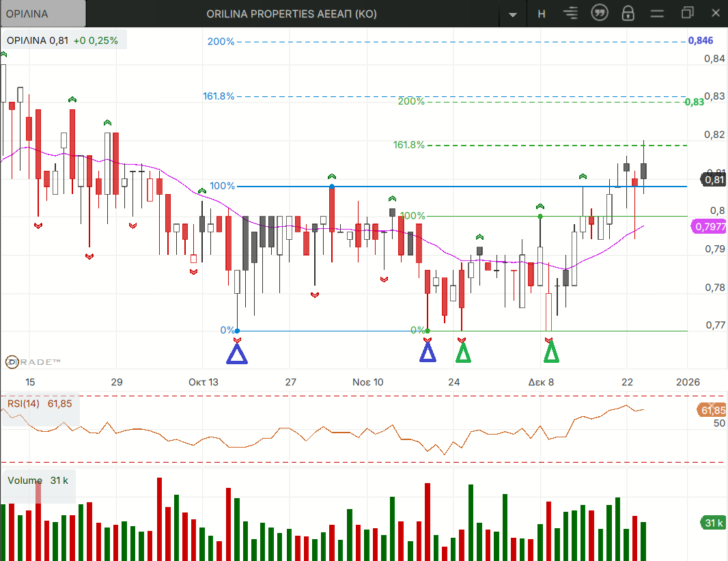The width and height of the screenshot is (728, 561).
Task: Click the green triangle marker near 24
Action: pyautogui.click(x=463, y=351)
